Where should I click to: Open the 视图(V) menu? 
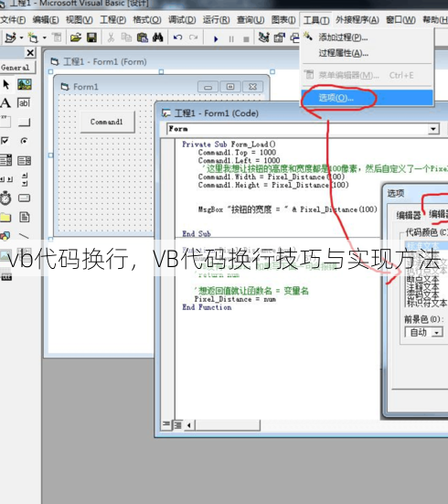tap(79, 20)
